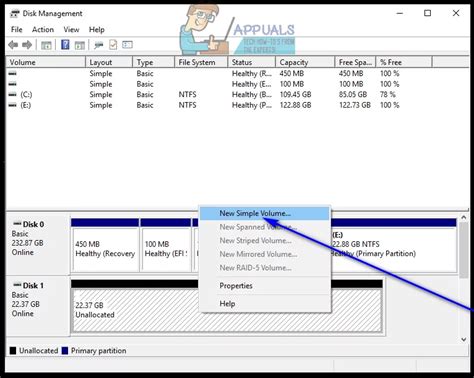Choose Properties in the context menu

coord(265,286)
